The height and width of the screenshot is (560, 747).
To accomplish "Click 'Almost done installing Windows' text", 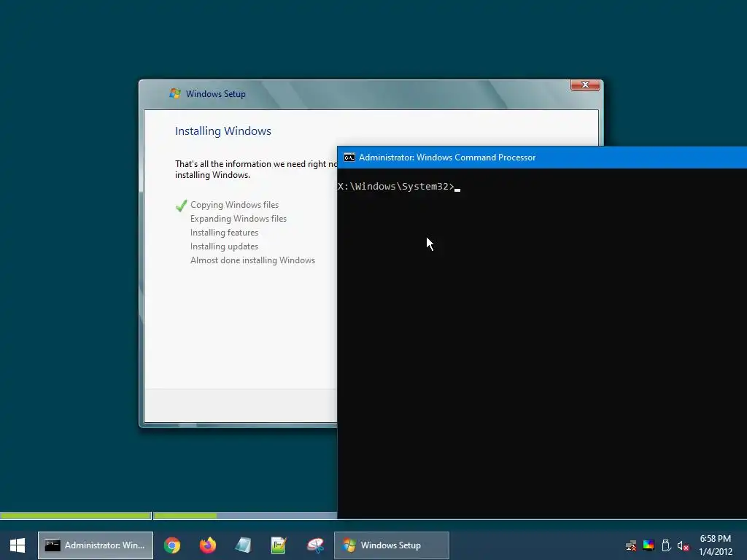I will click(252, 260).
